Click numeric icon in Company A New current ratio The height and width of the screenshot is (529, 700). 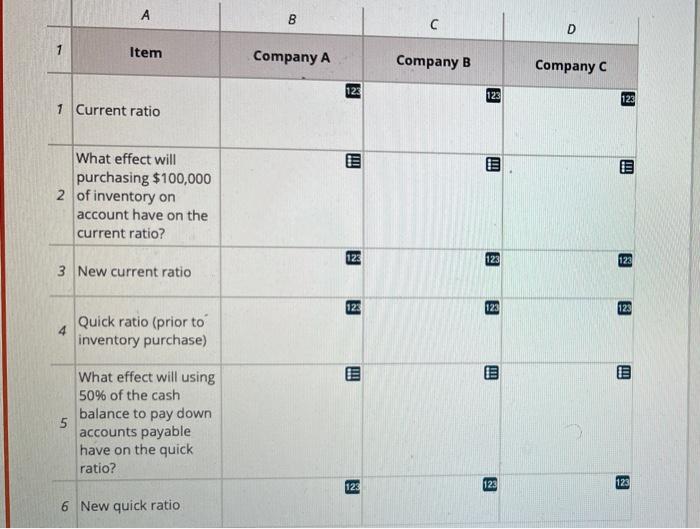click(352, 258)
